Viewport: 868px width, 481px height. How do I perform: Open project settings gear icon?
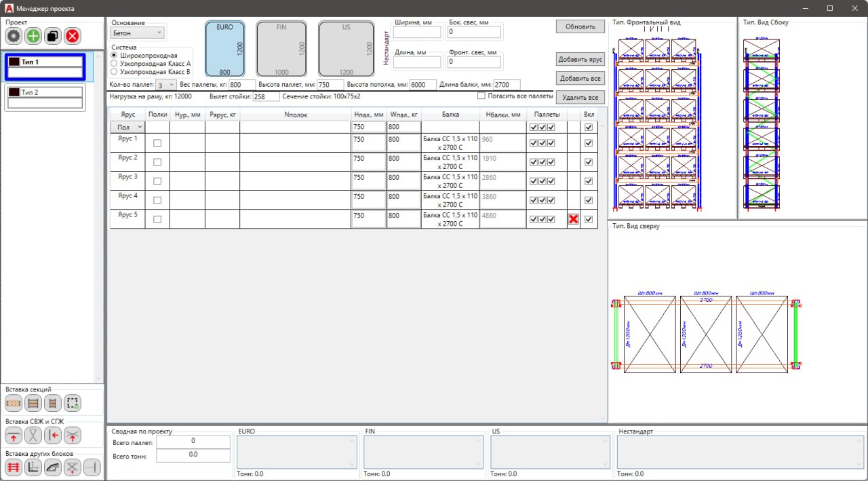point(14,36)
